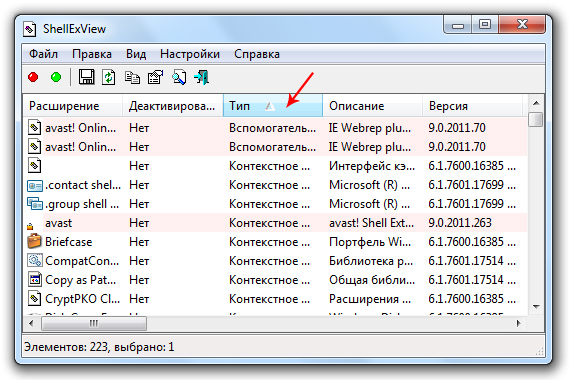Click the green enable-selected-items icon
Image resolution: width=569 pixels, height=380 pixels.
(x=56, y=77)
